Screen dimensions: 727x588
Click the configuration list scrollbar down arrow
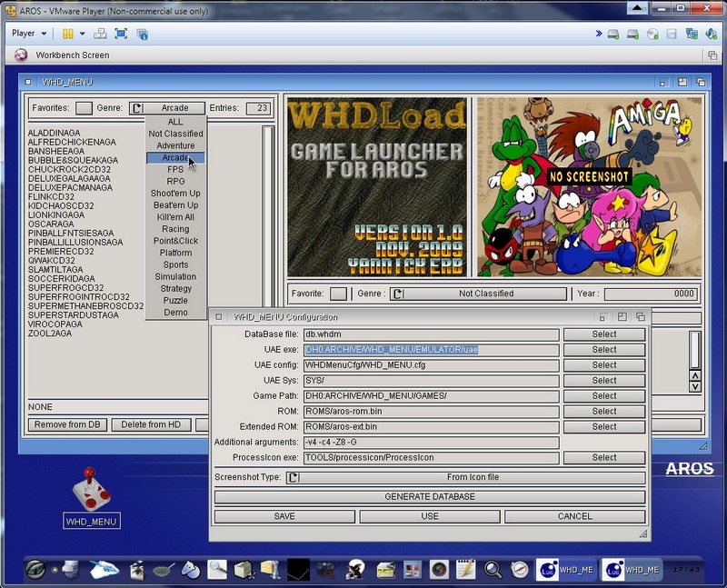point(695,386)
